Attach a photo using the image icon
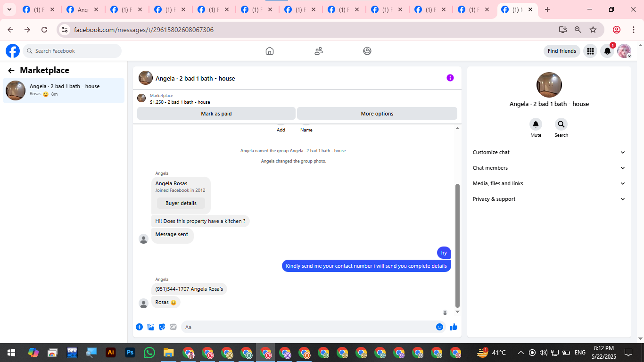Image resolution: width=644 pixels, height=362 pixels. click(x=151, y=327)
